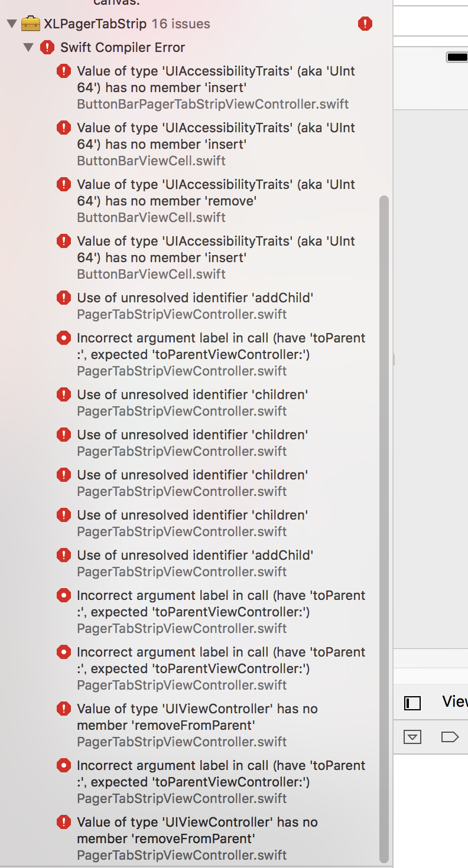Collapse the XLPagerTabStrip issues group
This screenshot has width=468, height=868.
(x=11, y=24)
